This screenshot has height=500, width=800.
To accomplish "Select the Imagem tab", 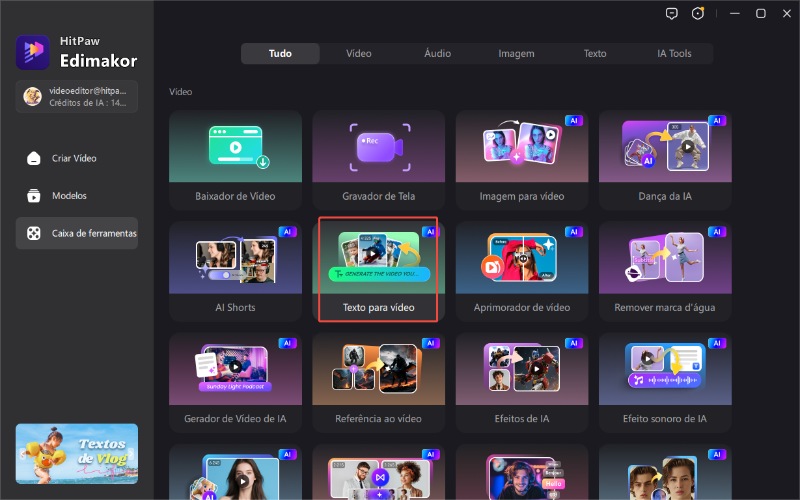I will tap(516, 53).
